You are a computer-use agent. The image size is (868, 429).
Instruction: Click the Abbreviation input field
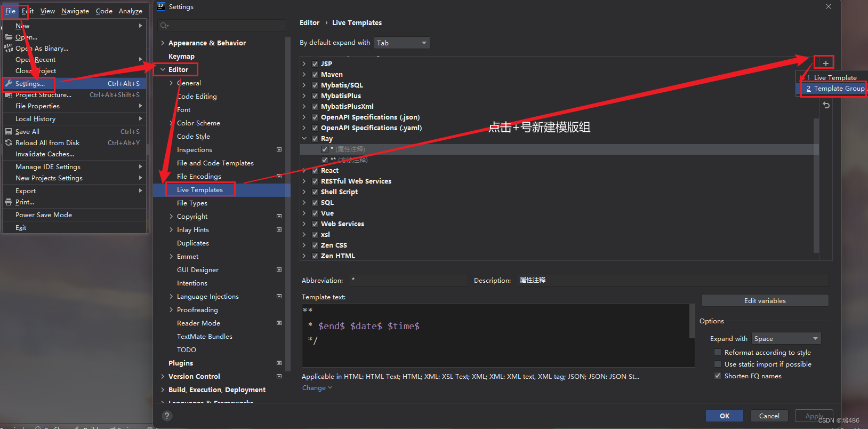(x=408, y=280)
